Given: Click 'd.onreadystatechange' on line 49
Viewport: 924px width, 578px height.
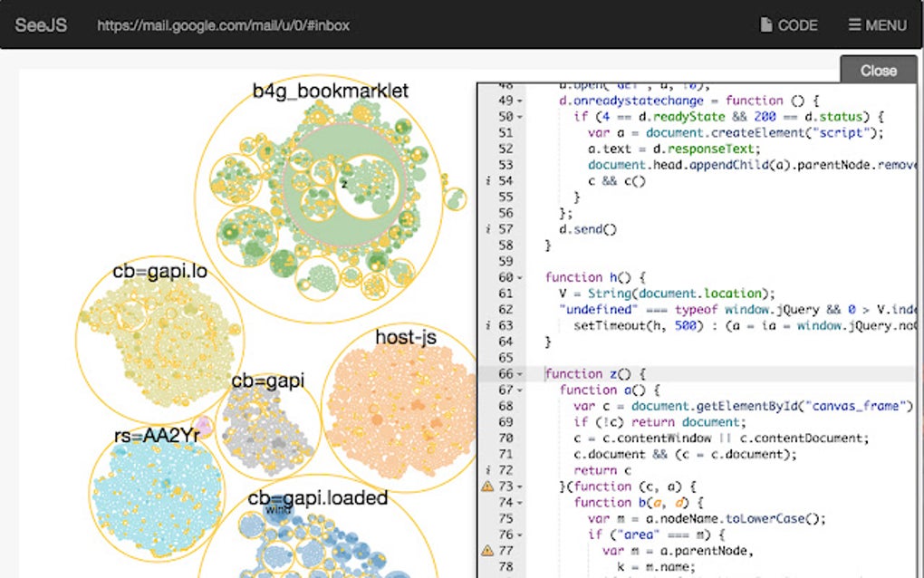Looking at the screenshot, I should click(x=630, y=101).
